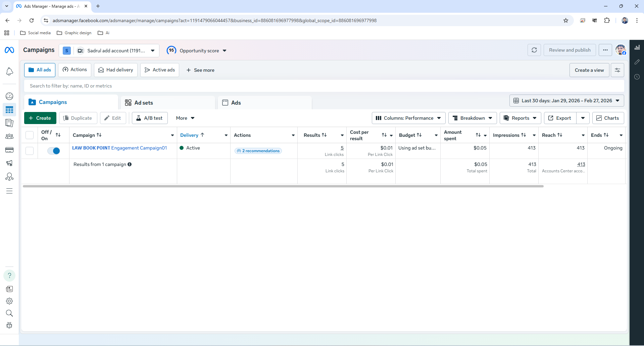Viewport: 644px width, 346px height.
Task: Open the customize view settings icon
Action: tap(617, 70)
